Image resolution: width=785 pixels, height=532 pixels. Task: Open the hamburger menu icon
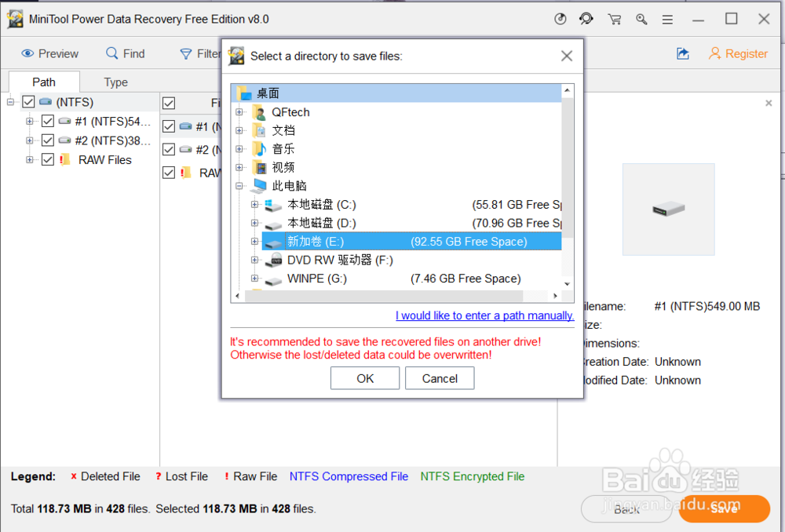pyautogui.click(x=667, y=20)
